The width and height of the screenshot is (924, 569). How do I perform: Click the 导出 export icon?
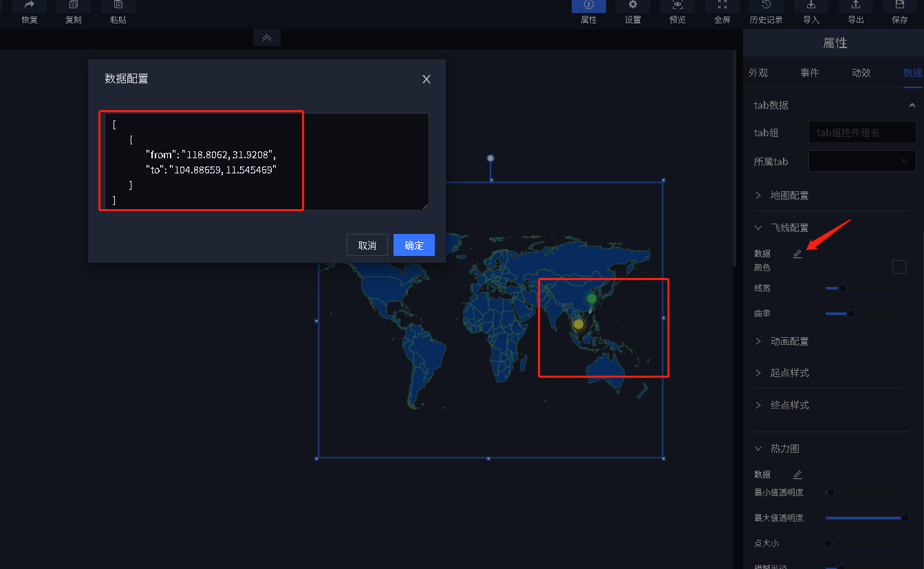click(x=856, y=6)
